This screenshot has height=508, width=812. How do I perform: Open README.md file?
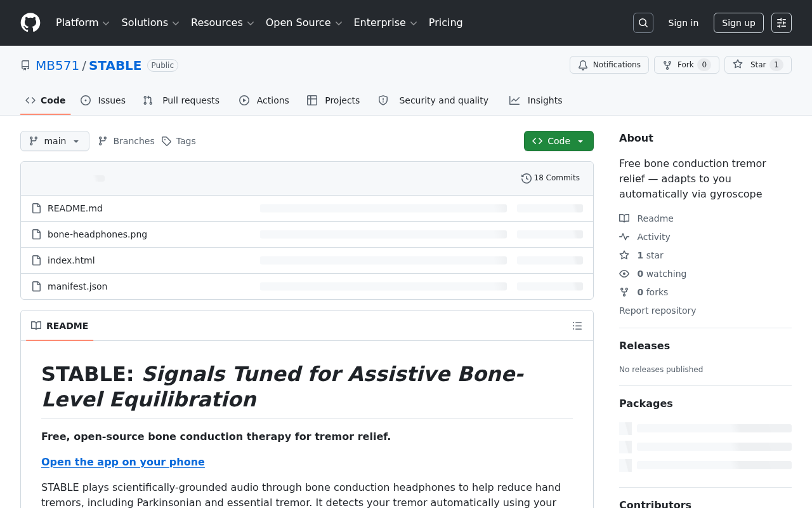[75, 208]
